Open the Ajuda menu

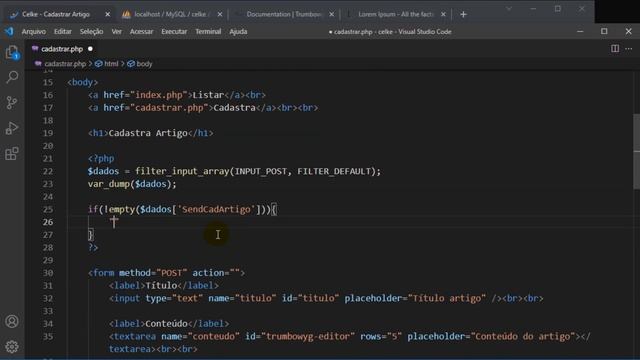(238, 31)
